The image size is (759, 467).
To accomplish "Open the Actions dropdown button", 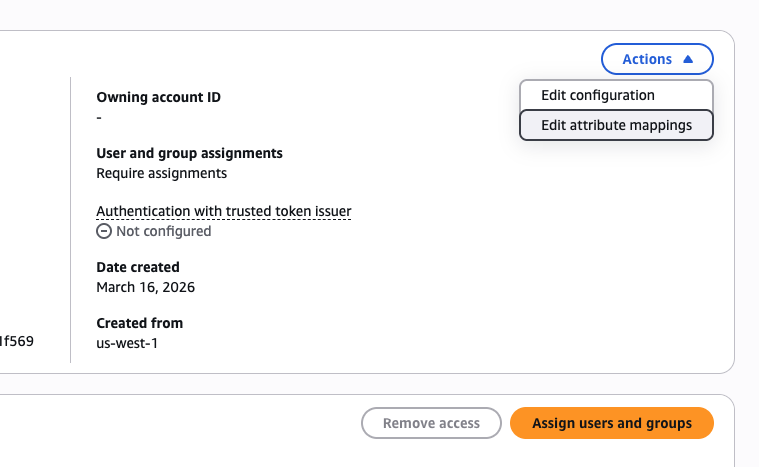I will 656,59.
